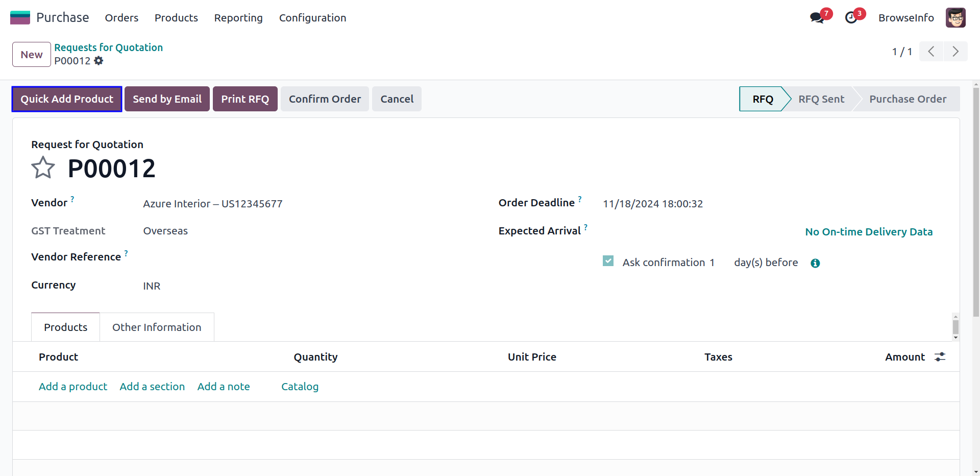Uncheck the Ask confirmation checkbox
The height and width of the screenshot is (476, 980).
tap(608, 261)
